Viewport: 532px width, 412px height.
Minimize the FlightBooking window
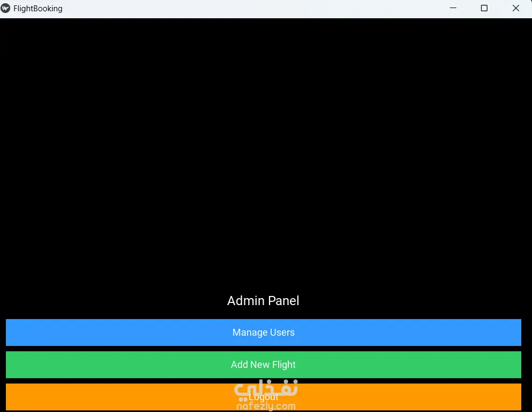coord(453,8)
